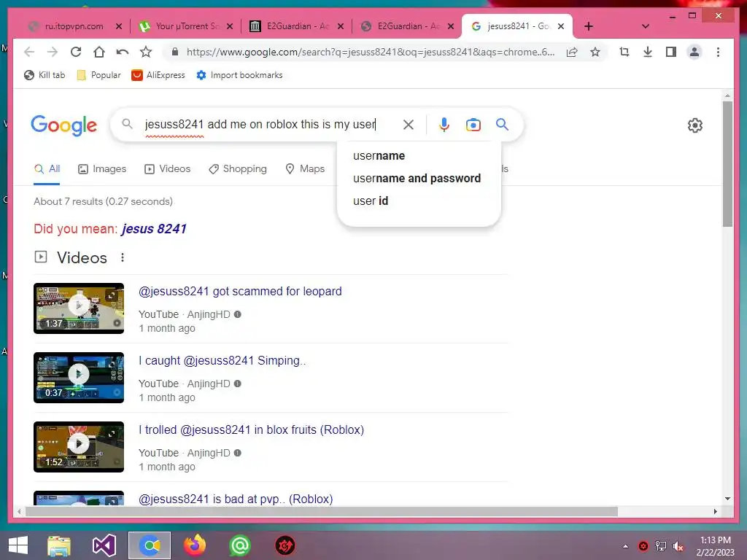Click the crop screenshot icon in toolbar
The image size is (747, 560).
(x=624, y=52)
